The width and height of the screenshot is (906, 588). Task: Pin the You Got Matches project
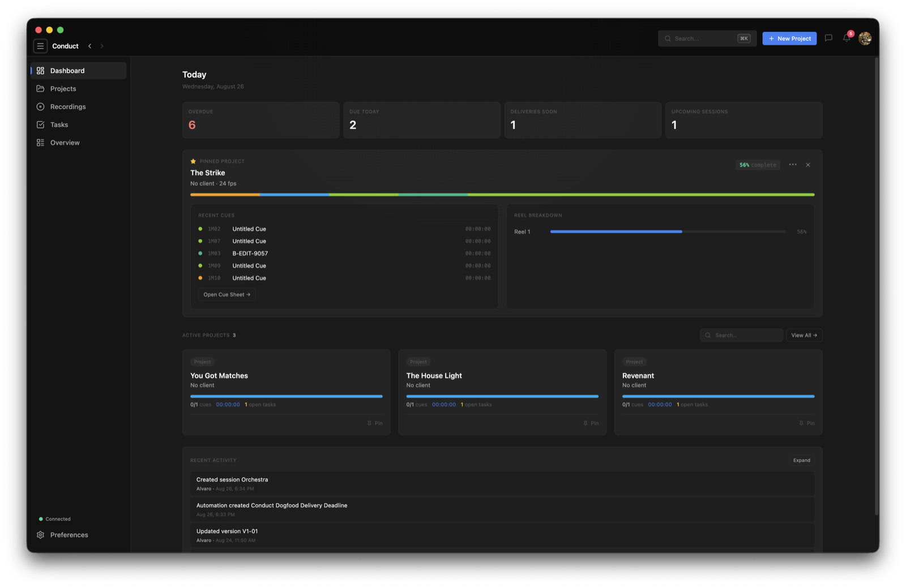pos(375,423)
